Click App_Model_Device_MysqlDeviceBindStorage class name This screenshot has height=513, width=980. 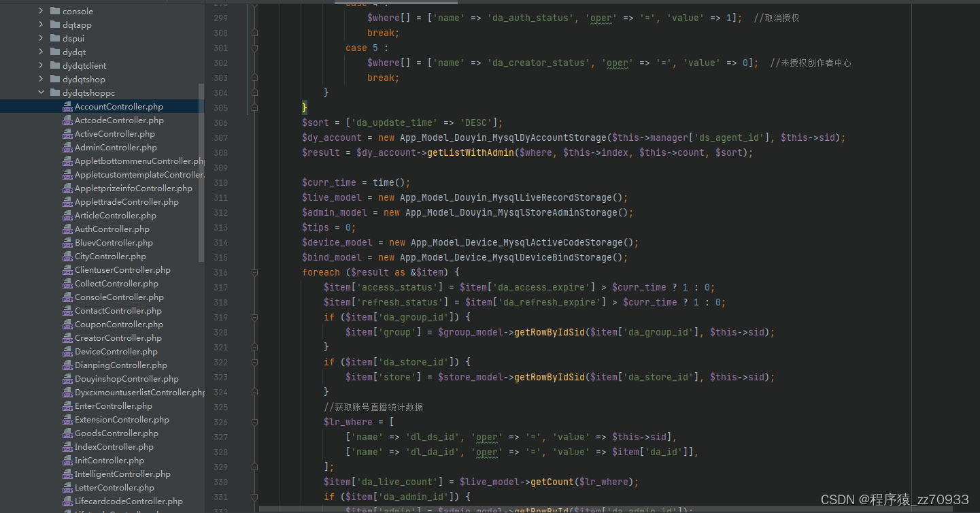506,257
